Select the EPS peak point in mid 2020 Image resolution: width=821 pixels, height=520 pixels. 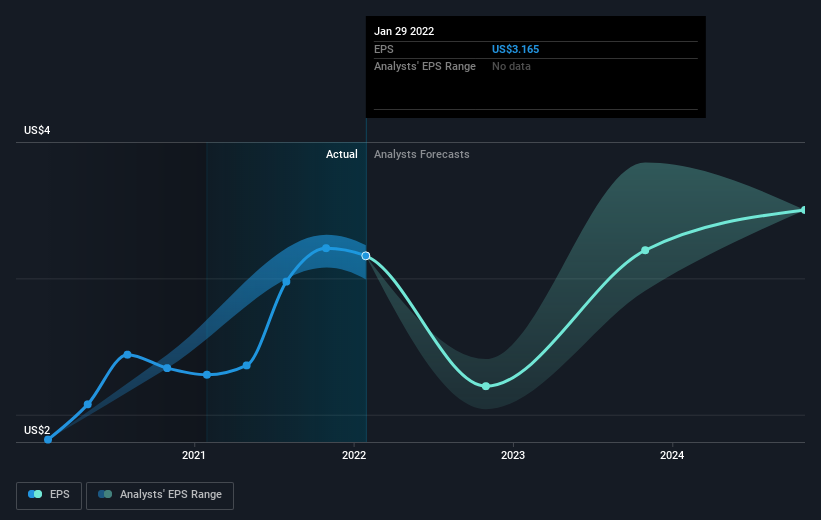(127, 355)
